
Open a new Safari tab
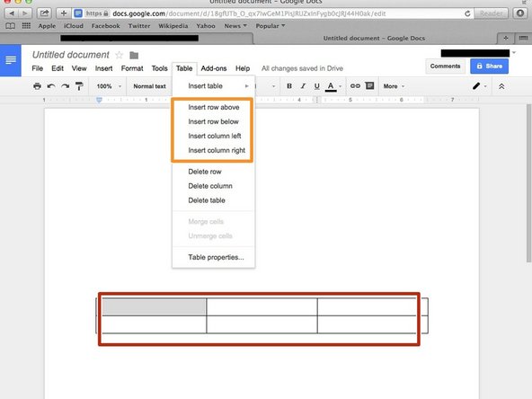506,39
